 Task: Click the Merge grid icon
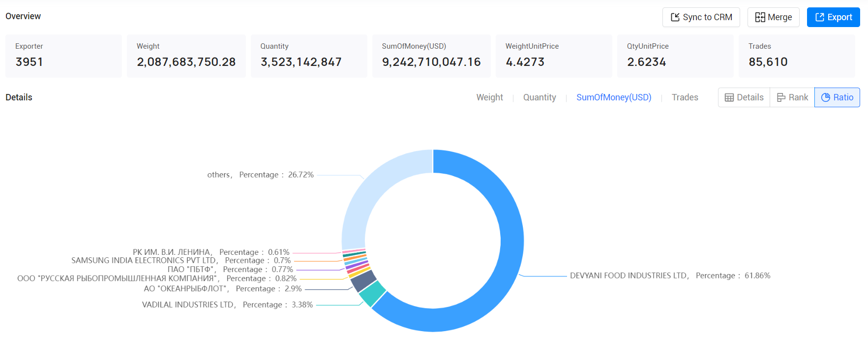[760, 17]
